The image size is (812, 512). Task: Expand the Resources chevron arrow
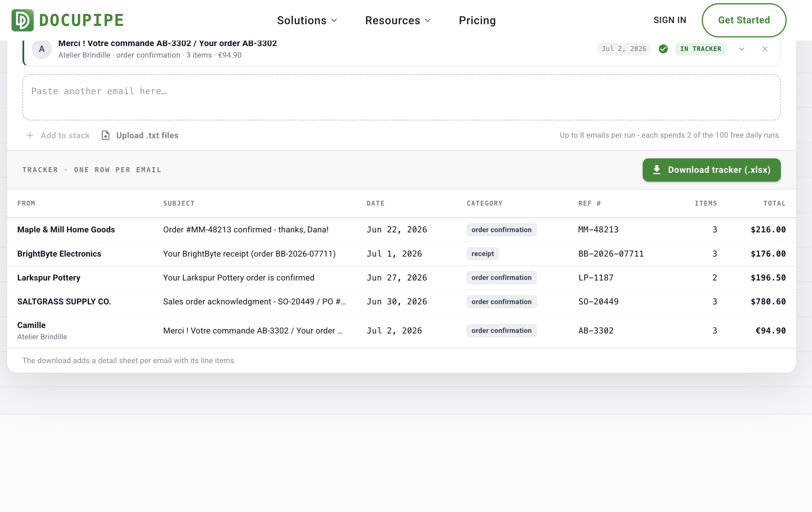coord(427,20)
